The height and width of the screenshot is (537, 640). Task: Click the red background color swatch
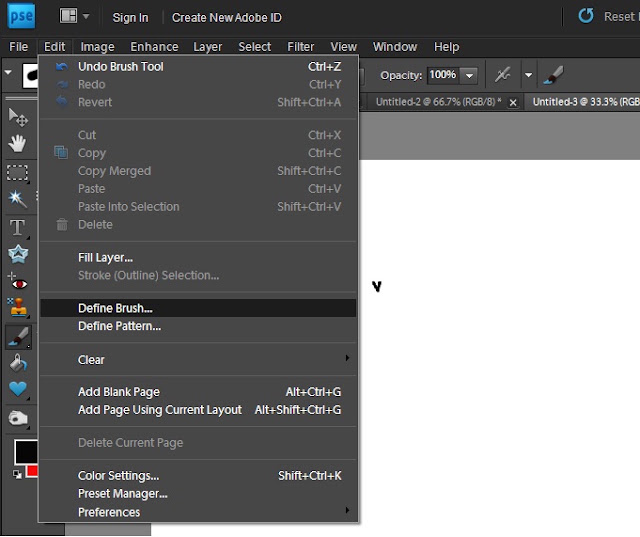(33, 471)
